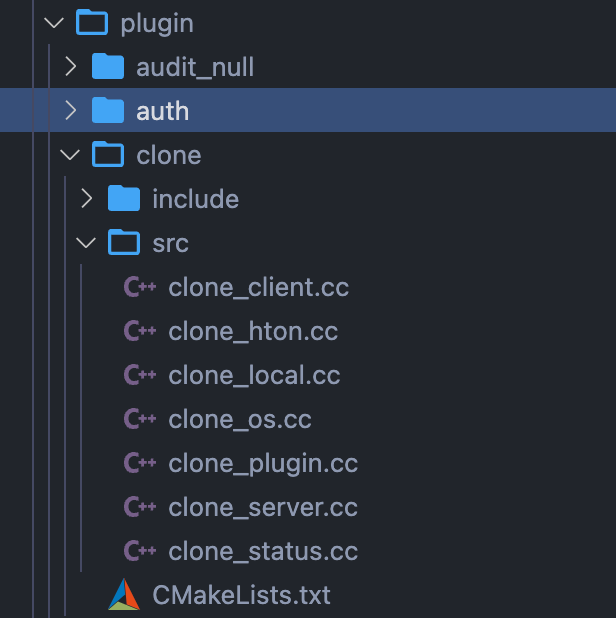
Task: Collapse the clone folder chevron
Action: click(70, 155)
